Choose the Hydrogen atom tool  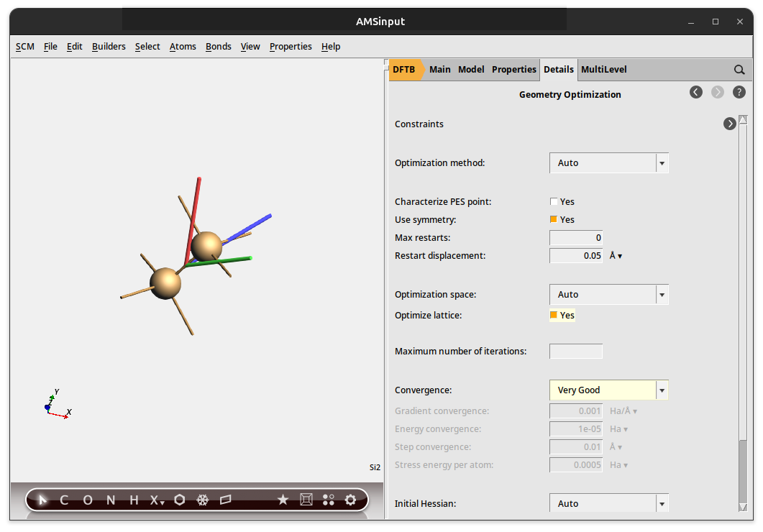132,500
